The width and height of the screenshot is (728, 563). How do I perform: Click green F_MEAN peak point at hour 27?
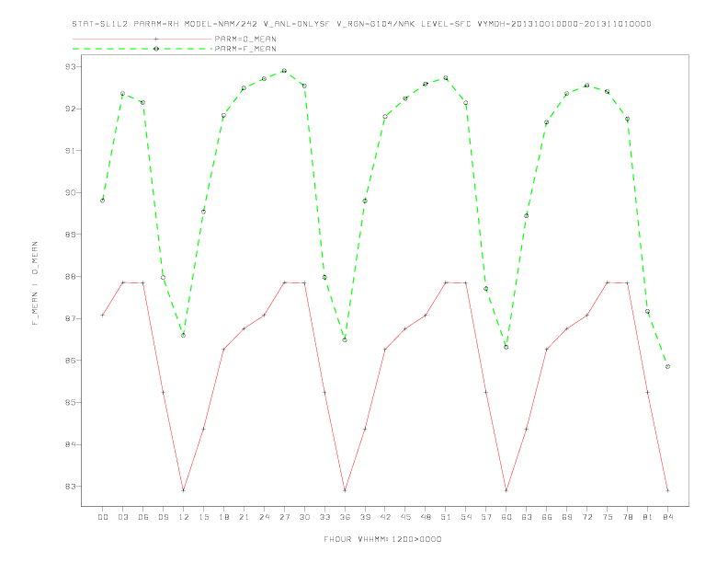point(284,71)
